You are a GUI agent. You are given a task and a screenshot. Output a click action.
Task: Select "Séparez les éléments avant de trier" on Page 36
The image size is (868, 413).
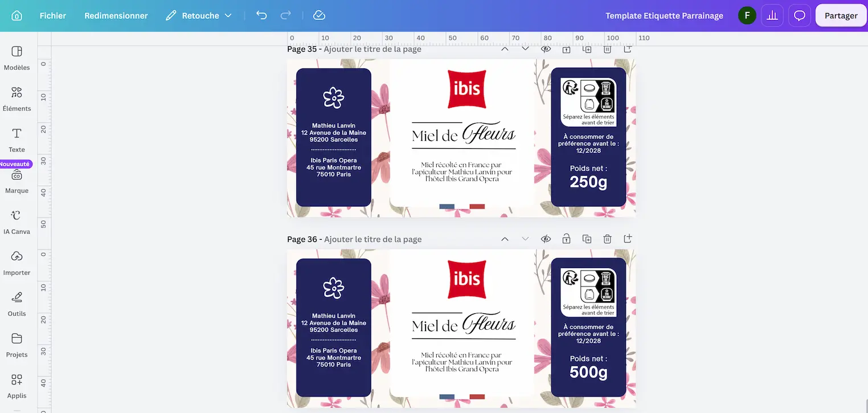pos(589,310)
